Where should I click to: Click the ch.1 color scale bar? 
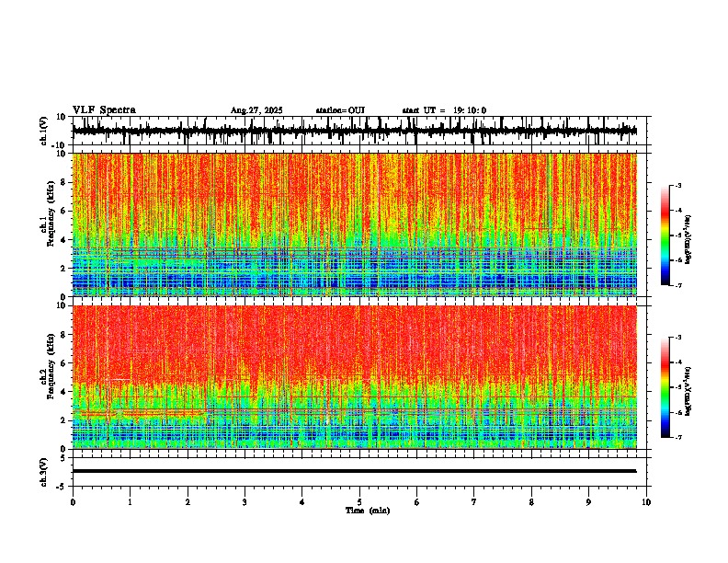[665, 236]
